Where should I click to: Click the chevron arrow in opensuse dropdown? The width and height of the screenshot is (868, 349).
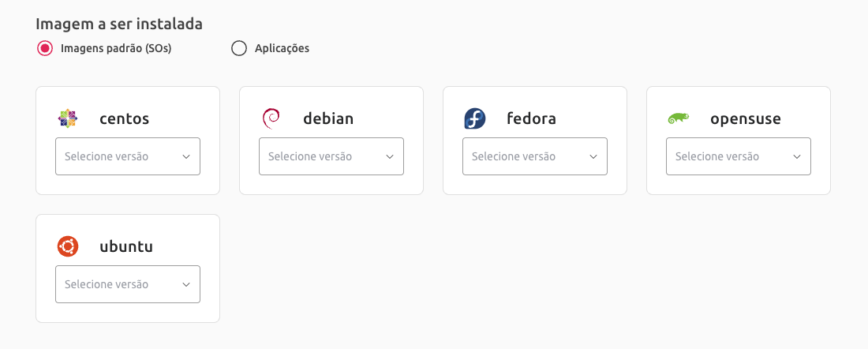[x=797, y=157]
